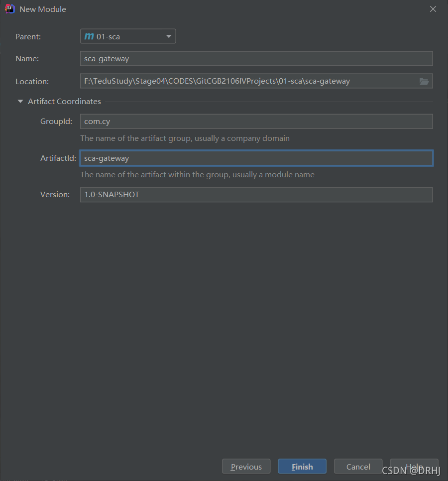The image size is (448, 481).
Task: Cancel the New Module dialog
Action: [x=358, y=466]
